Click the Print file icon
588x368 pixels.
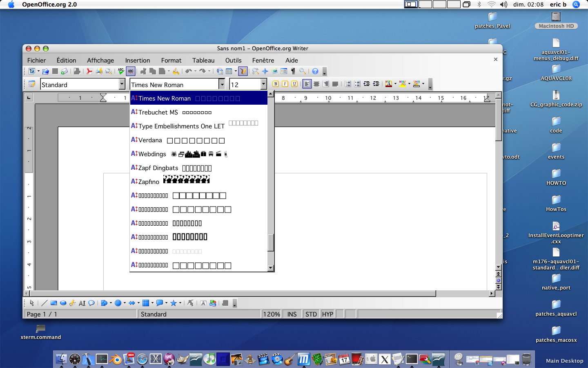coord(99,71)
